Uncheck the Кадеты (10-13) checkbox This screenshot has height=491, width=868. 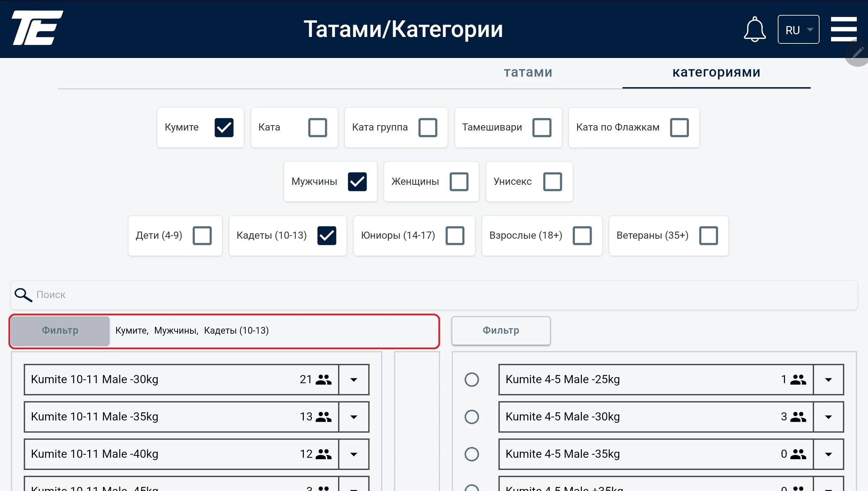pos(327,236)
